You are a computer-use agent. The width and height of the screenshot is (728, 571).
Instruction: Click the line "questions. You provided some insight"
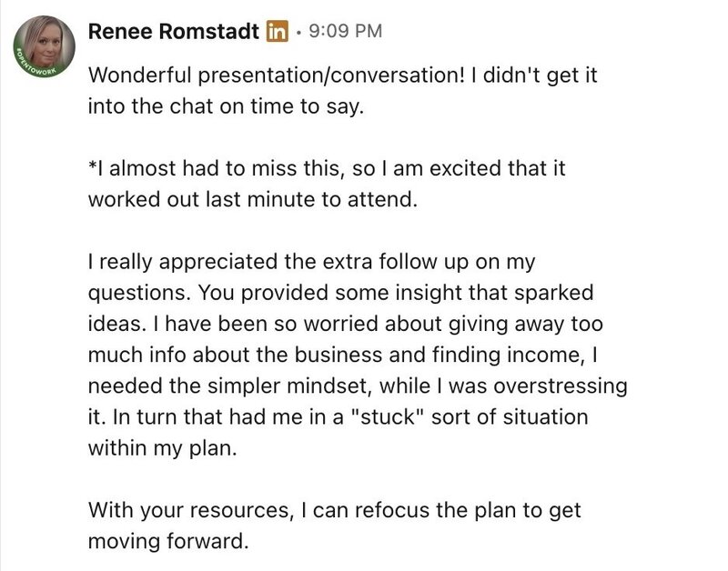click(340, 293)
